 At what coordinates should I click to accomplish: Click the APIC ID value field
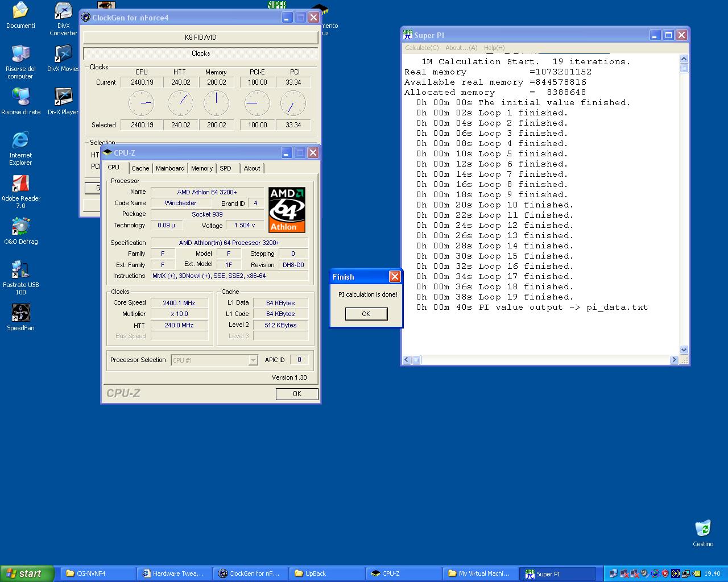299,360
